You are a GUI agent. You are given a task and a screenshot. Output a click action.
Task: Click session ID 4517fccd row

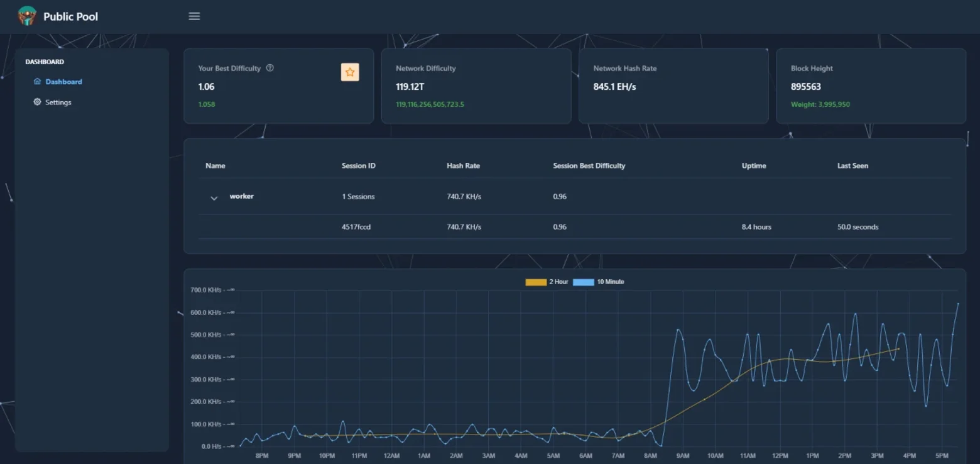pyautogui.click(x=575, y=227)
